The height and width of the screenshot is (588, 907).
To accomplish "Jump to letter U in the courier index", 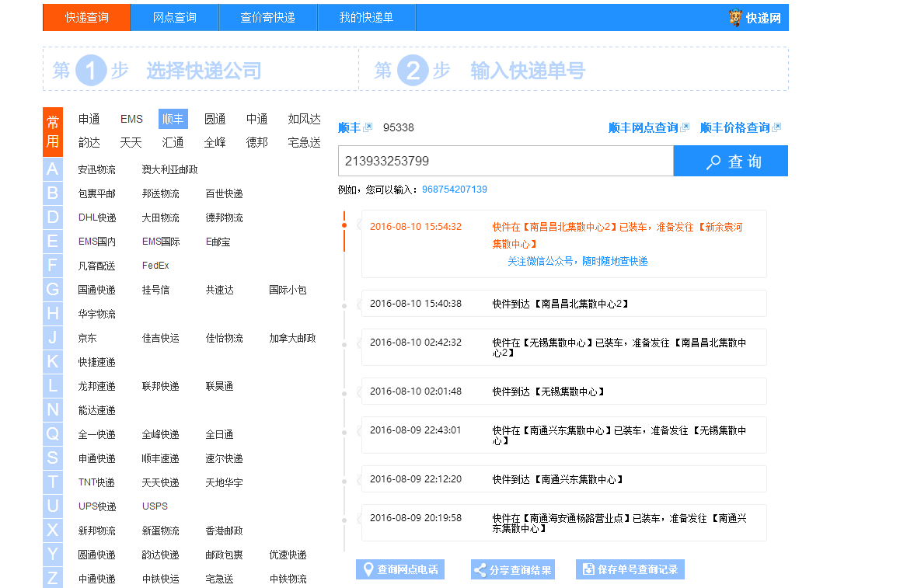I will [x=53, y=506].
